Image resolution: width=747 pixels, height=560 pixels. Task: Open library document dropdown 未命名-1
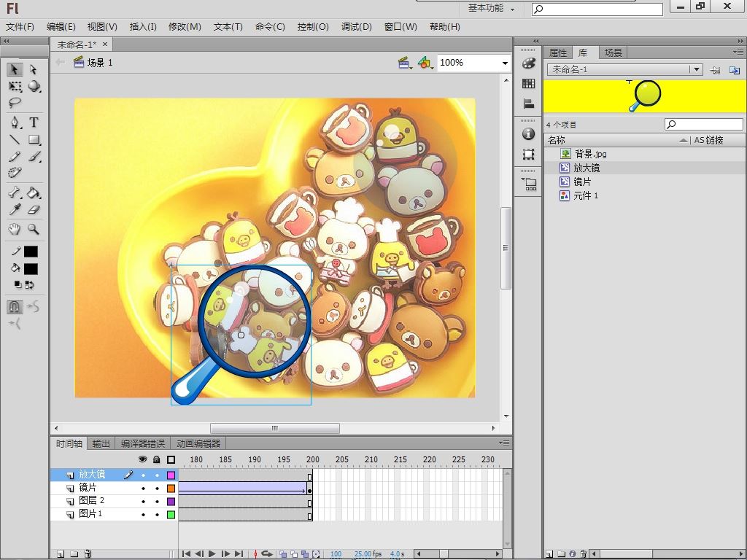pyautogui.click(x=697, y=69)
